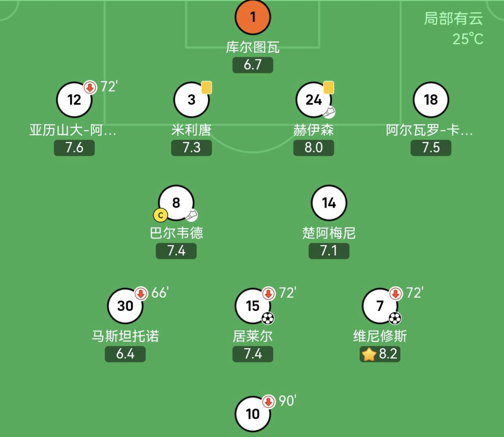The image size is (504, 437).
Task: Select player name 巴尔韦德
Action: pos(176,233)
